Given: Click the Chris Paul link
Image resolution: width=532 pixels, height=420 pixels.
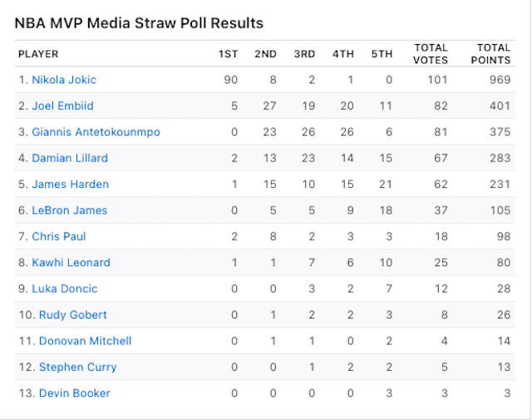Looking at the screenshot, I should (58, 237).
